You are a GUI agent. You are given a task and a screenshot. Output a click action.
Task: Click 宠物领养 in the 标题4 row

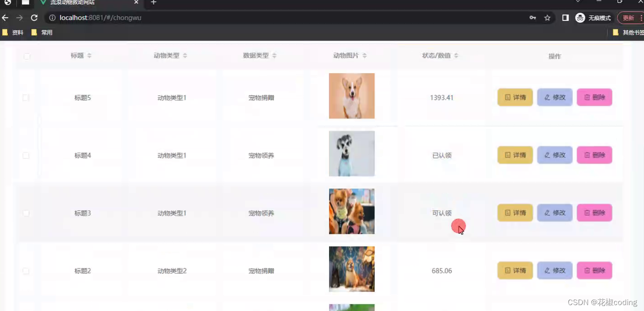point(261,155)
